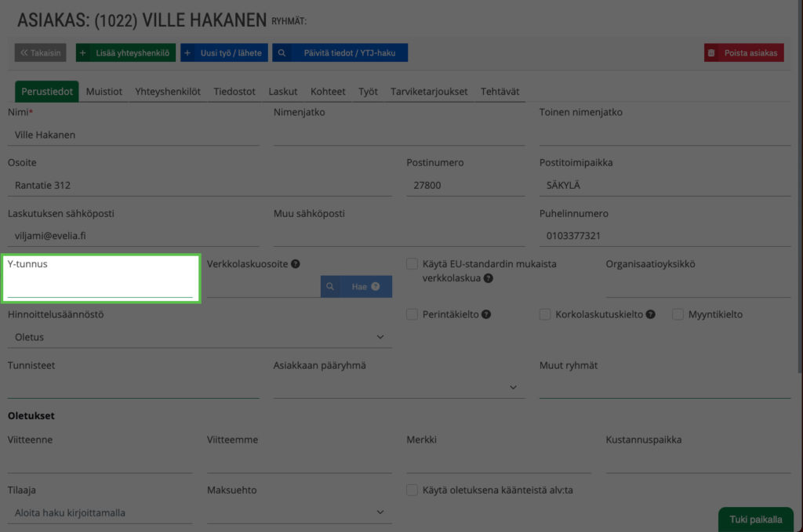This screenshot has width=803, height=532.
Task: Click the magnifying glass on the Hae button
Action: (x=330, y=286)
